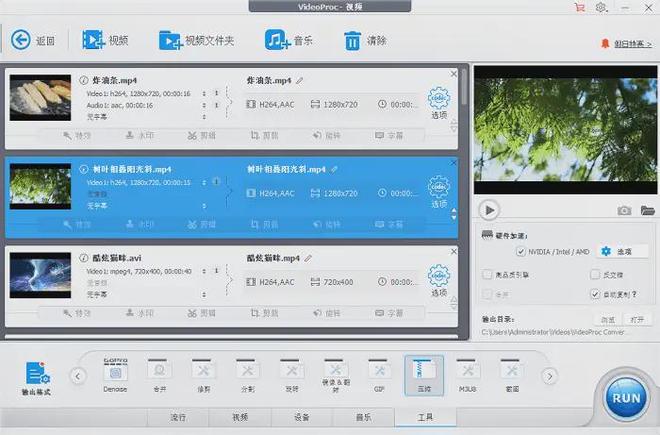Show info for 炸油条.mp4
This screenshot has width=660, height=435.
[83, 80]
